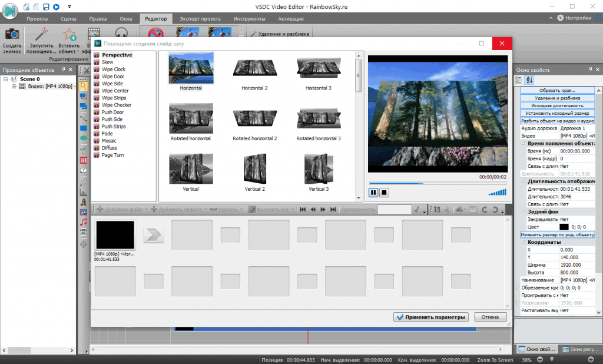Click the categorized view icon in properties window
Viewport: 603px width, 364px height.
pos(519,80)
